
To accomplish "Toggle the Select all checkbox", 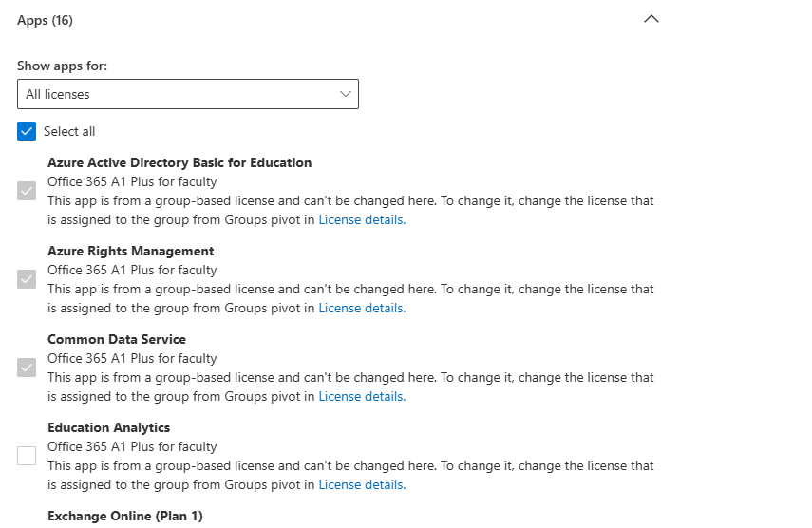I will pos(27,131).
